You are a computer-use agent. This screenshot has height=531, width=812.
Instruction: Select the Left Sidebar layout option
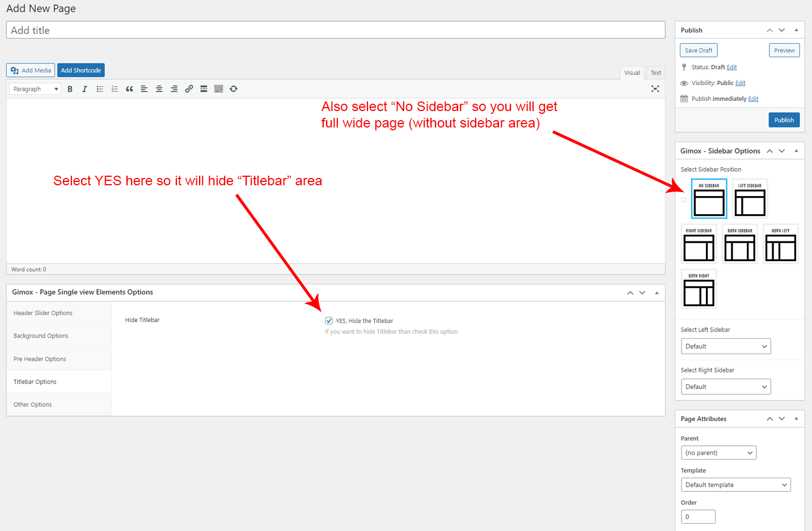point(750,198)
